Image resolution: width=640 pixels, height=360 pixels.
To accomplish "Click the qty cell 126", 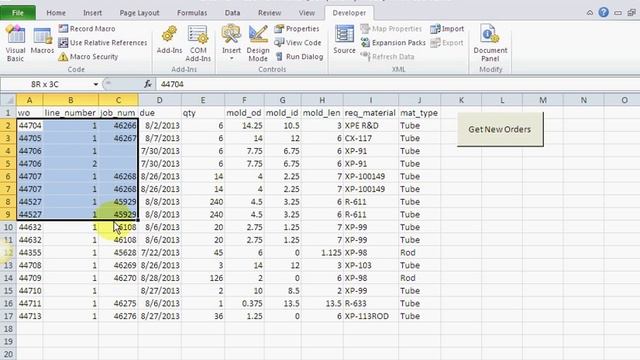I will pyautogui.click(x=202, y=278).
